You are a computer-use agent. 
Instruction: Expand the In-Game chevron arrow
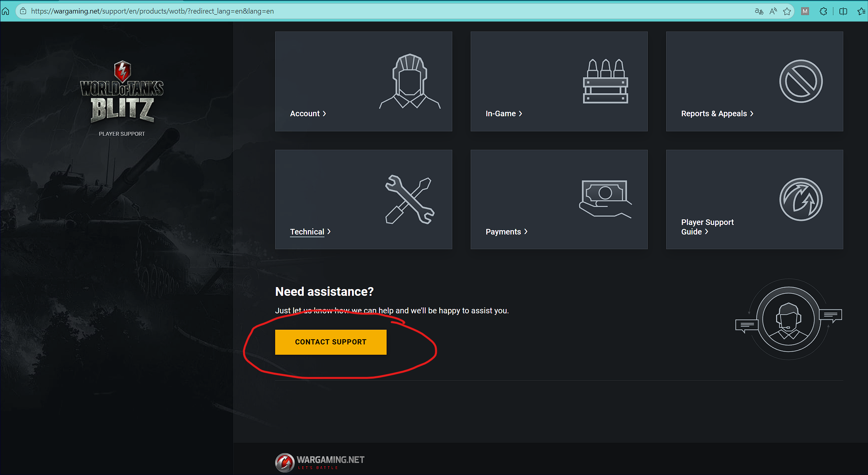(x=520, y=113)
